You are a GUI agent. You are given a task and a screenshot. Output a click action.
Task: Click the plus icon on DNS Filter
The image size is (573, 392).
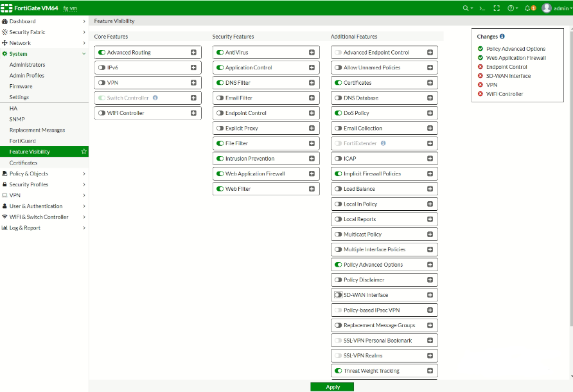(x=312, y=83)
